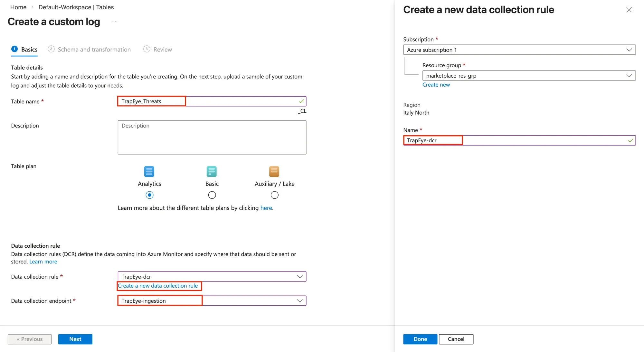Click Create new resource group link

pyautogui.click(x=436, y=85)
